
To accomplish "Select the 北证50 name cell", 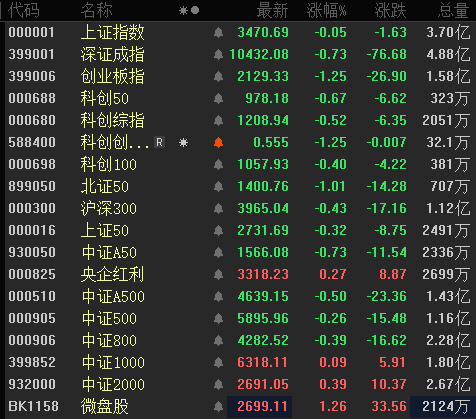I will coord(105,187).
